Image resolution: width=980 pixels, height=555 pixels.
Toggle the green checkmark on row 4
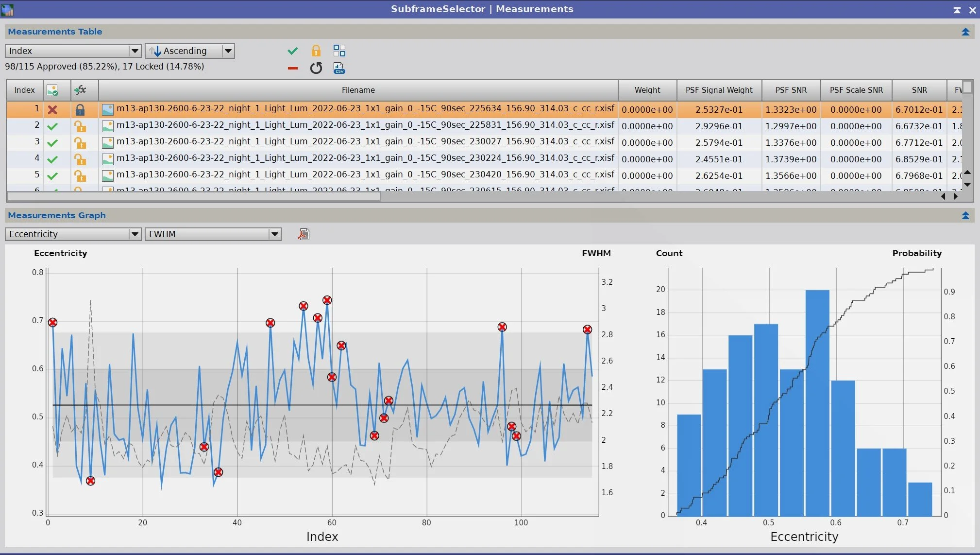coord(52,159)
